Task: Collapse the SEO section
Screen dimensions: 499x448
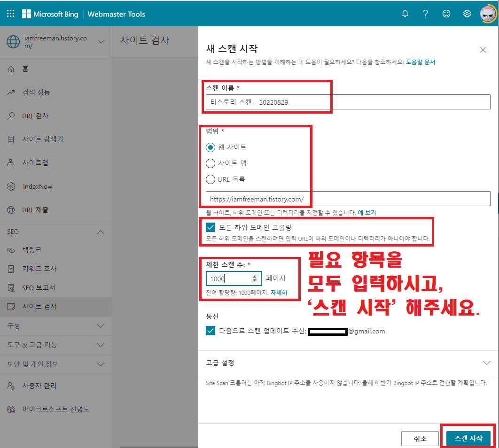Action: [101, 232]
